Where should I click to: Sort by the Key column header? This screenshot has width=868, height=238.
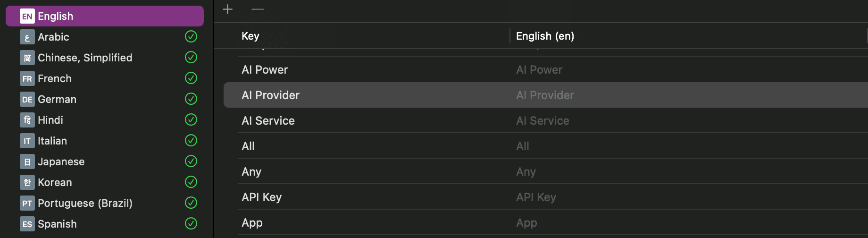(250, 36)
